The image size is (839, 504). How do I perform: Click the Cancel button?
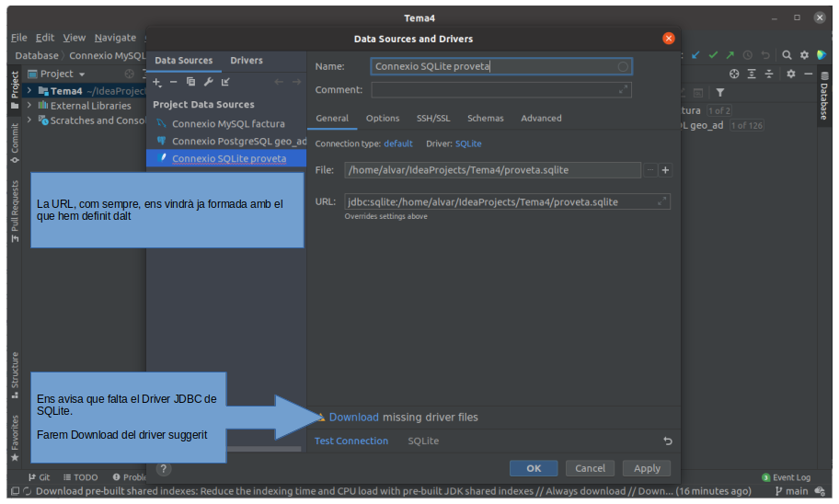point(590,468)
